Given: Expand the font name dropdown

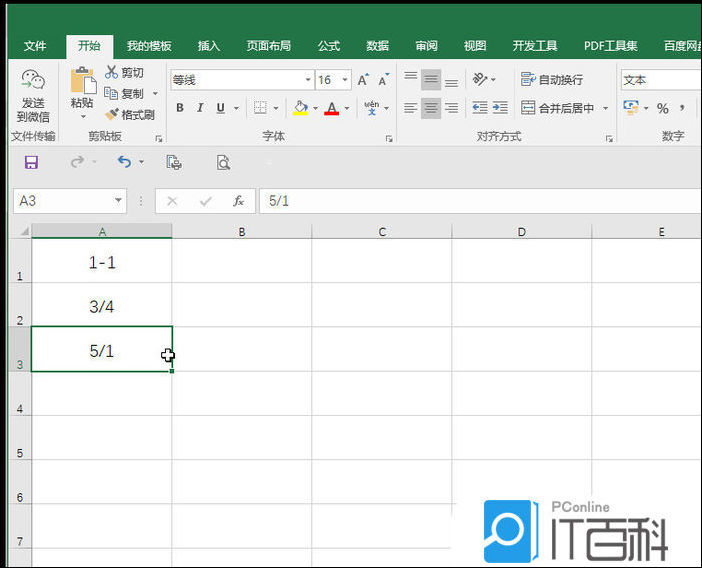Looking at the screenshot, I should coord(308,80).
